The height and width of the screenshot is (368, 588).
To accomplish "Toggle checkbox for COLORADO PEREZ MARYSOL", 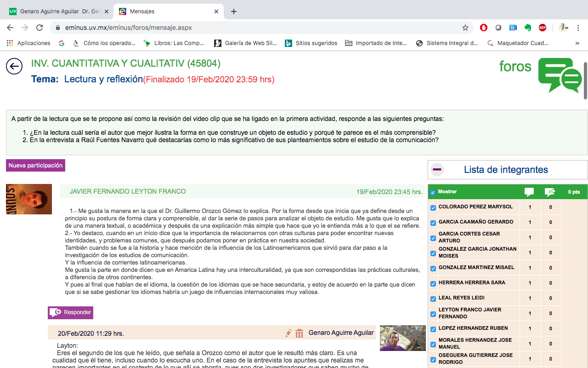I will (433, 207).
